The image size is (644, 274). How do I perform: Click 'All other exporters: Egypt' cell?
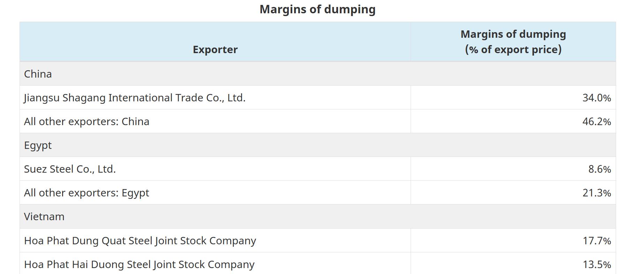click(87, 193)
